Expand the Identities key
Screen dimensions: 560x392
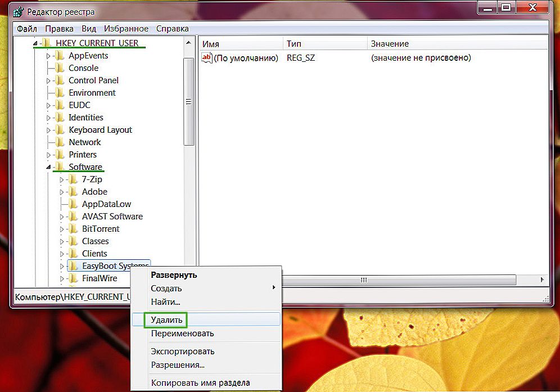pyautogui.click(x=48, y=118)
